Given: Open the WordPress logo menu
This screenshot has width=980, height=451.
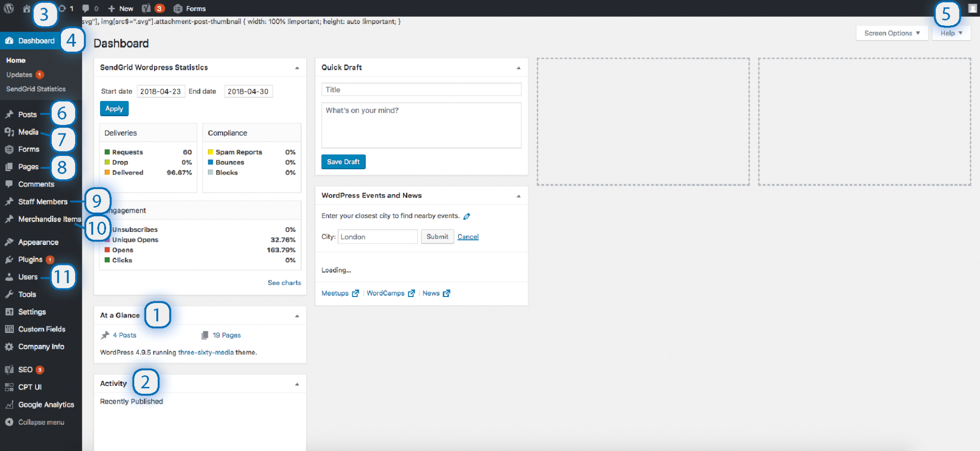Looking at the screenshot, I should click(9, 8).
